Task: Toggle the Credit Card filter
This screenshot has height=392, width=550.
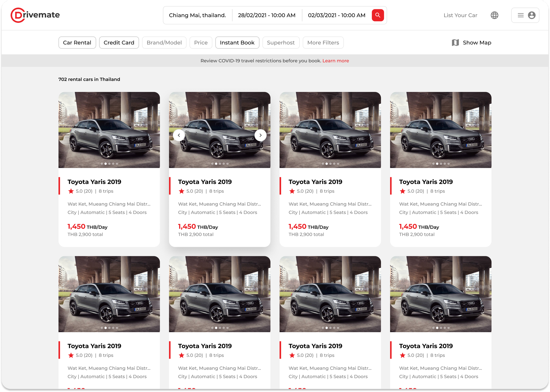Action: 119,42
